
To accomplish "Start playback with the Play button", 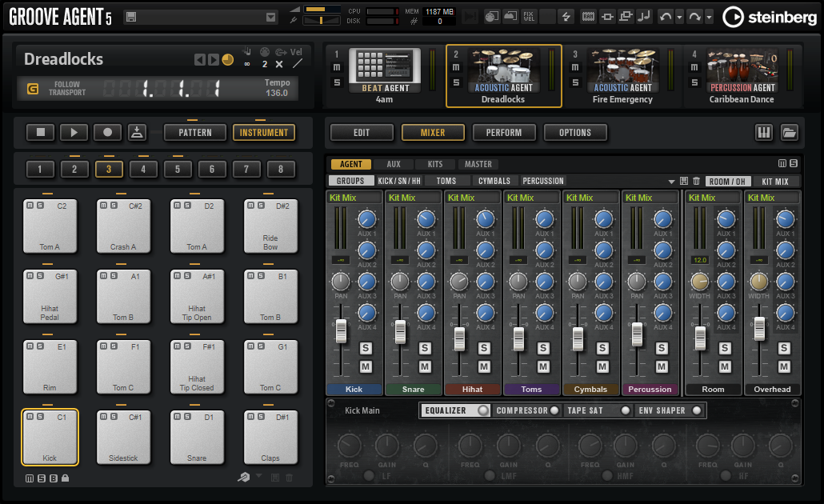I will (x=74, y=133).
